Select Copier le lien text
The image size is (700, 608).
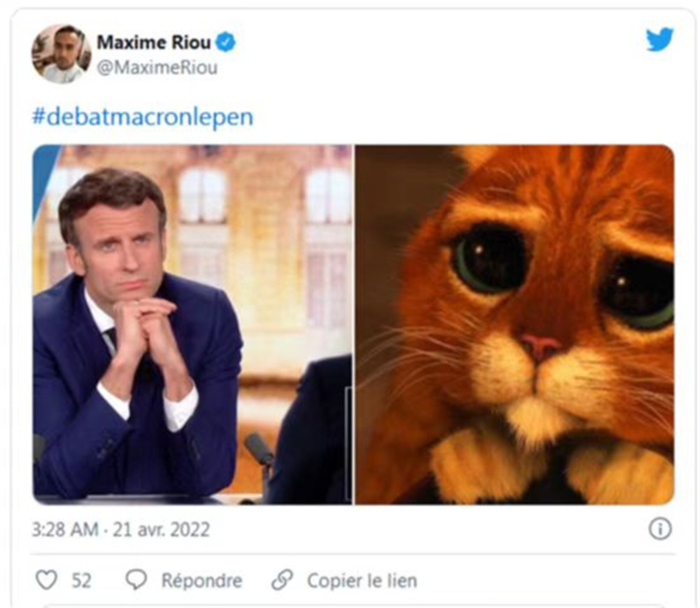[362, 581]
